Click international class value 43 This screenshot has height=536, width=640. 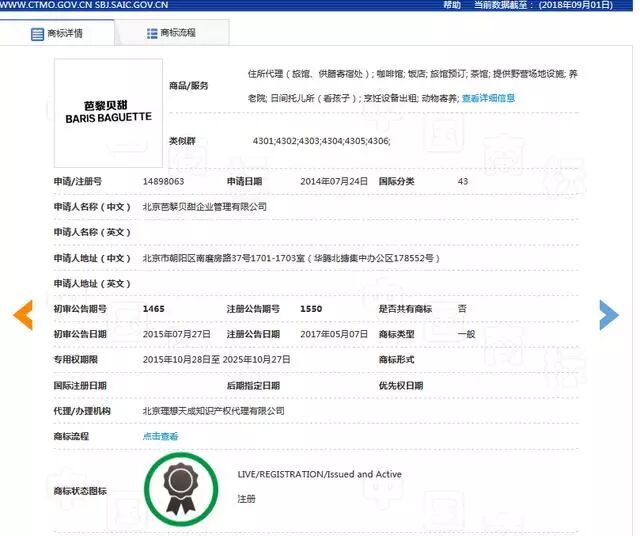(x=463, y=181)
